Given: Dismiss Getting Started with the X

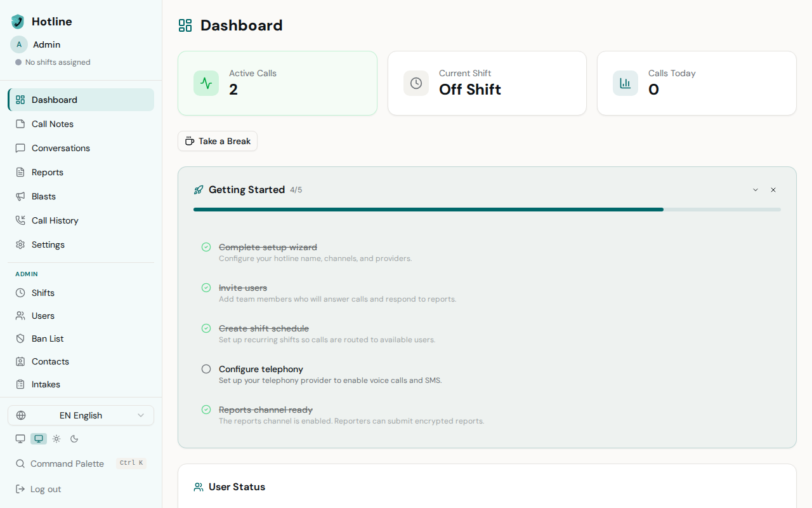Looking at the screenshot, I should click(773, 189).
